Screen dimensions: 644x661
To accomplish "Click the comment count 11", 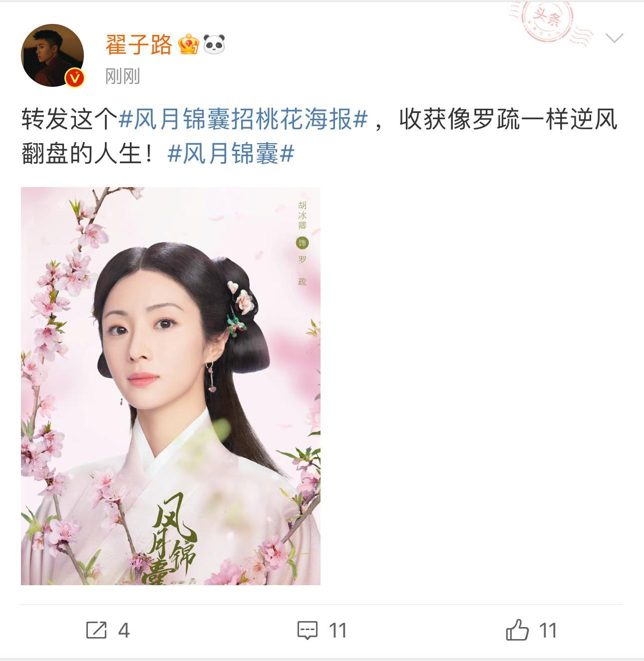I will pyautogui.click(x=338, y=631).
